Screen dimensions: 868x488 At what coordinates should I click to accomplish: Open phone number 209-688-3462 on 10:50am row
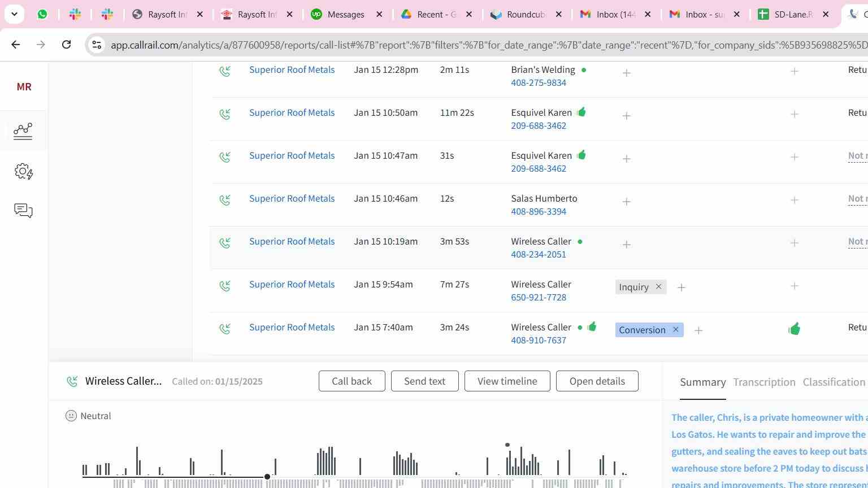coord(539,126)
